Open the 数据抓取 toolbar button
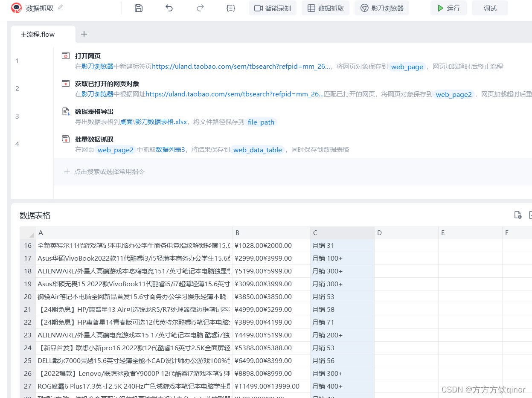Screen dimensions: 532x398 326,8
